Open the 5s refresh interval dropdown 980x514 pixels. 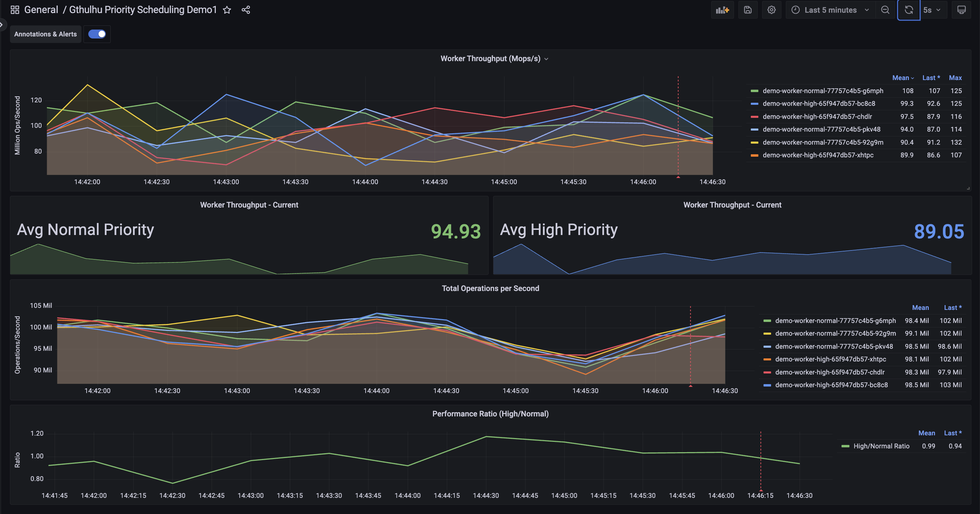click(931, 10)
